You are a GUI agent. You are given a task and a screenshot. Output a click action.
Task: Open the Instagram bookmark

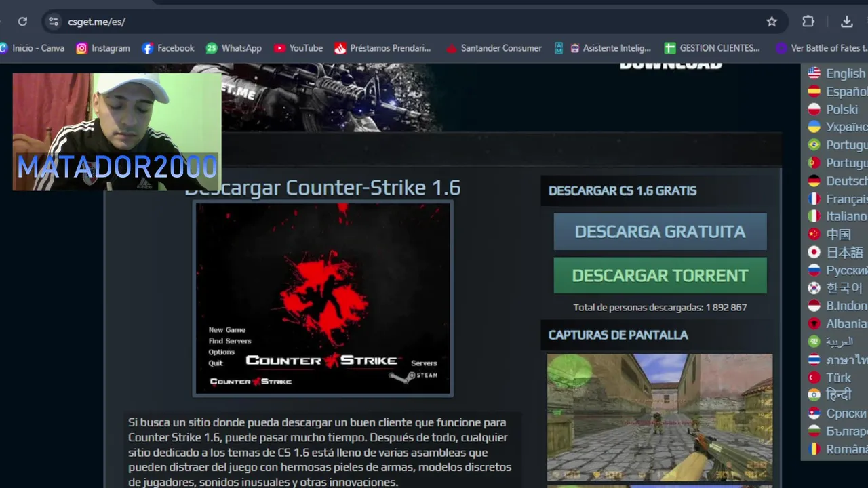tap(103, 48)
